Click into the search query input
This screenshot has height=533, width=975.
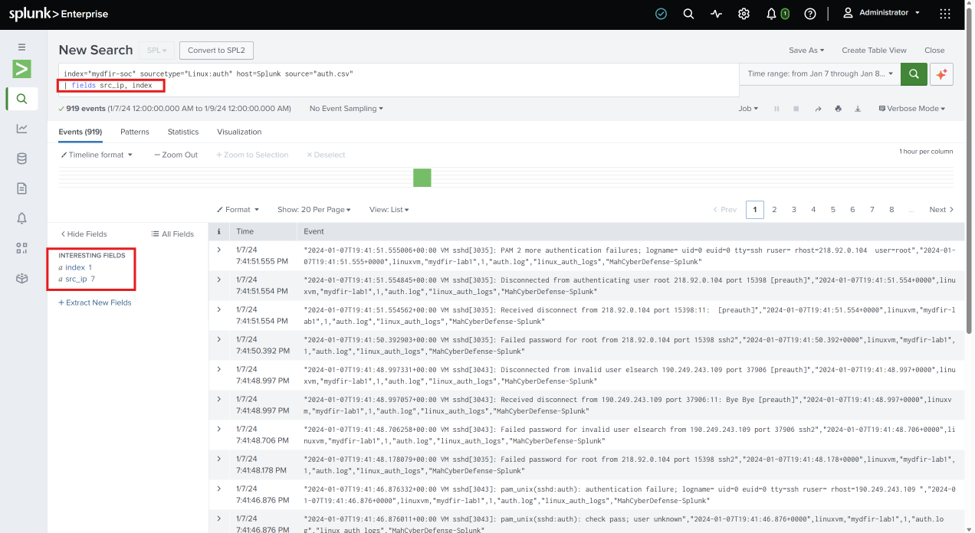[399, 80]
